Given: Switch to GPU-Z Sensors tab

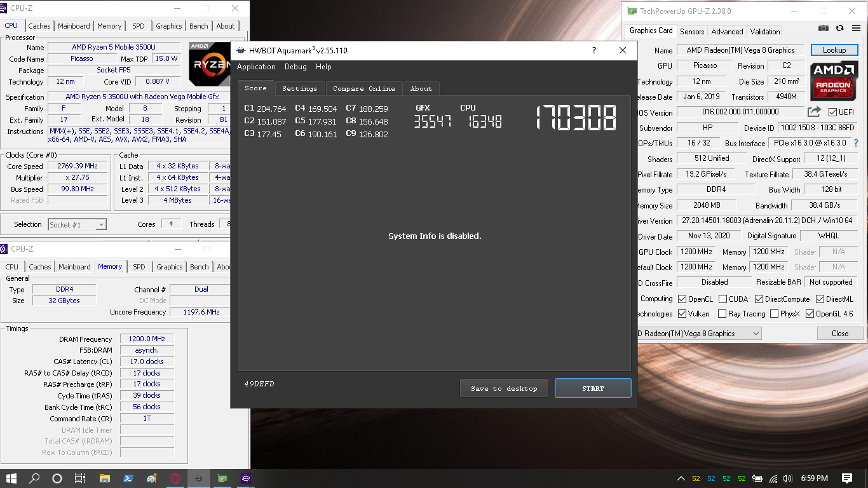Looking at the screenshot, I should (692, 32).
